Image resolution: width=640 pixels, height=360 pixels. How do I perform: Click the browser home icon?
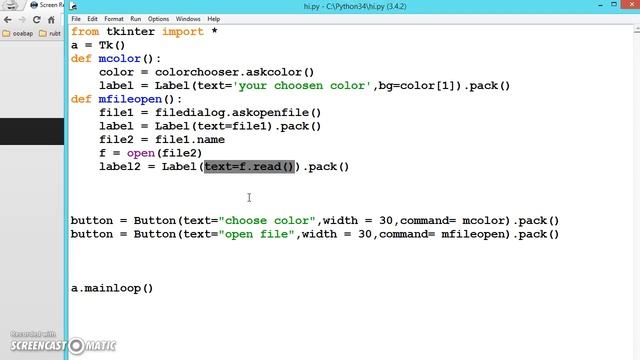pyautogui.click(x=51, y=20)
